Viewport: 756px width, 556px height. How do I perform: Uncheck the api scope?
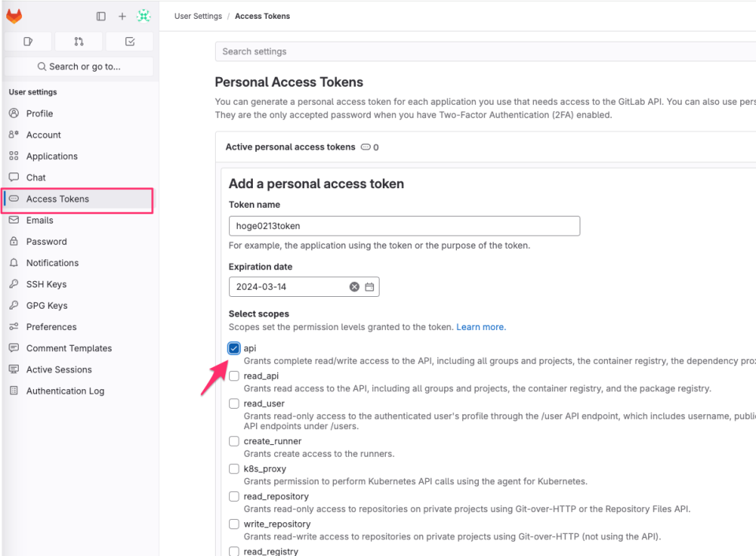pos(234,347)
